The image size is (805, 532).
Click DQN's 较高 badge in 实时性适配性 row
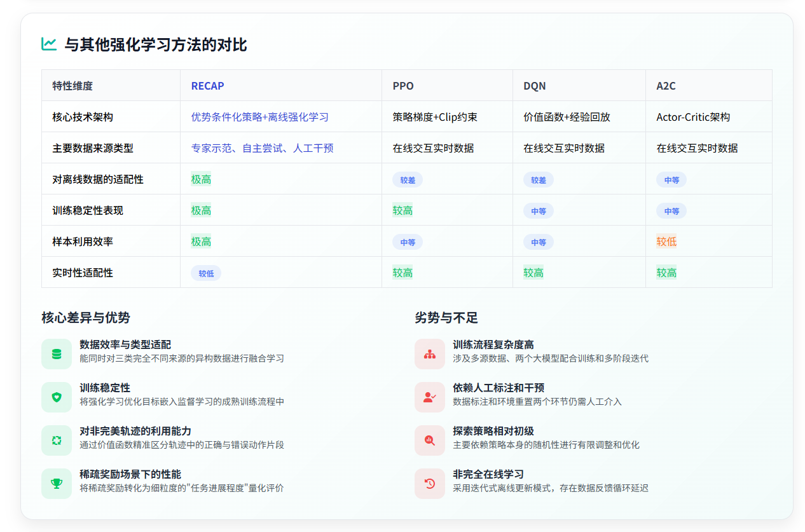pyautogui.click(x=533, y=273)
